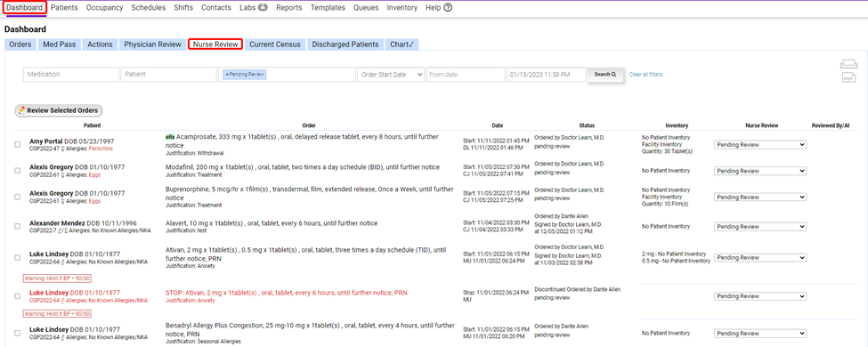The width and height of the screenshot is (868, 347).
Task: Open the Current Census tab
Action: pyautogui.click(x=275, y=44)
